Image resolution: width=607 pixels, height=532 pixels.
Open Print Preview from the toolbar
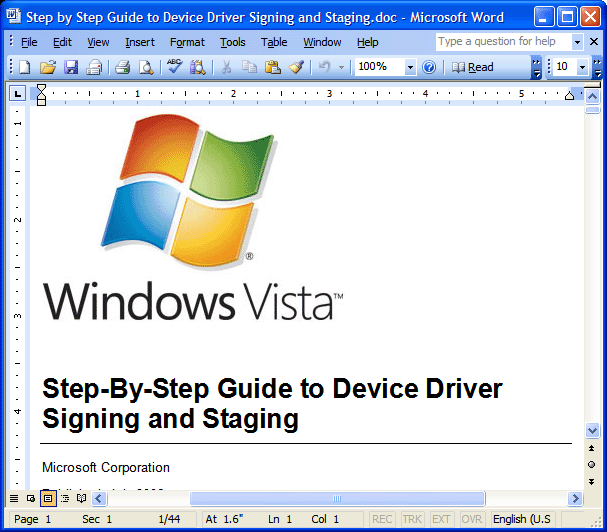pos(146,67)
